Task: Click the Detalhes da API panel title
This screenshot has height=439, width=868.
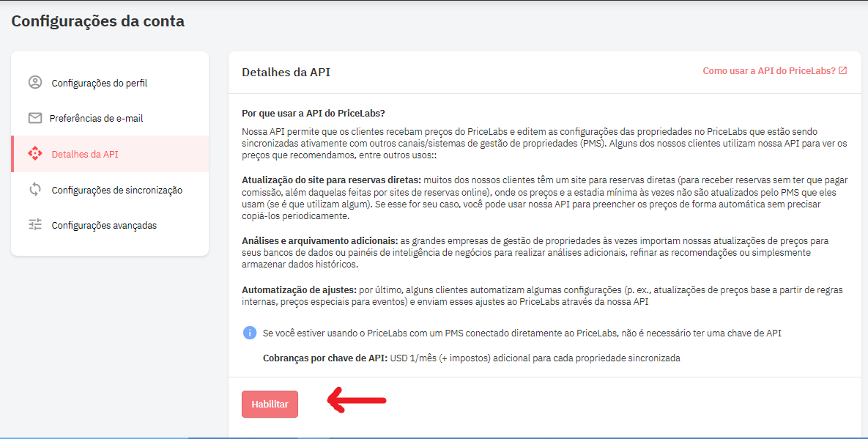Action: coord(286,72)
